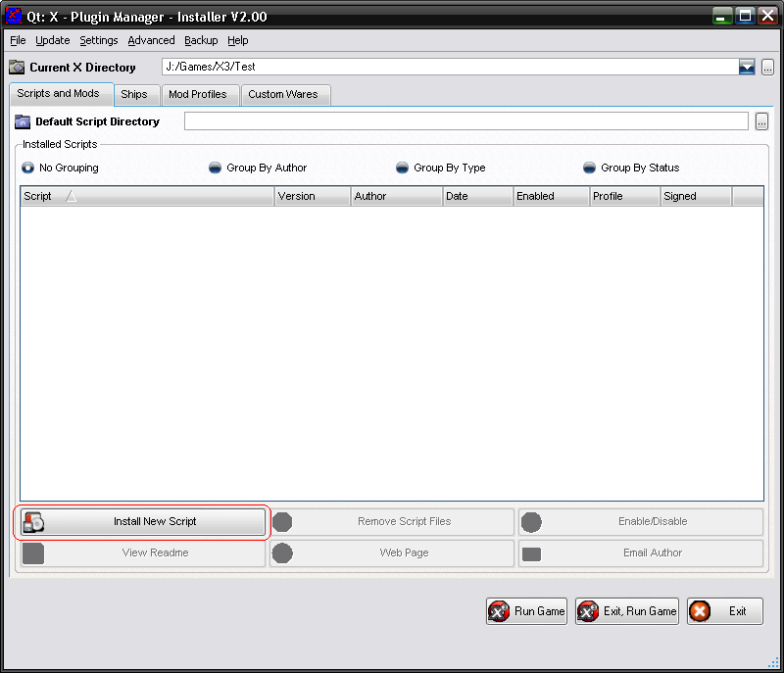The height and width of the screenshot is (673, 784).
Task: Open the Backup menu
Action: click(x=201, y=40)
